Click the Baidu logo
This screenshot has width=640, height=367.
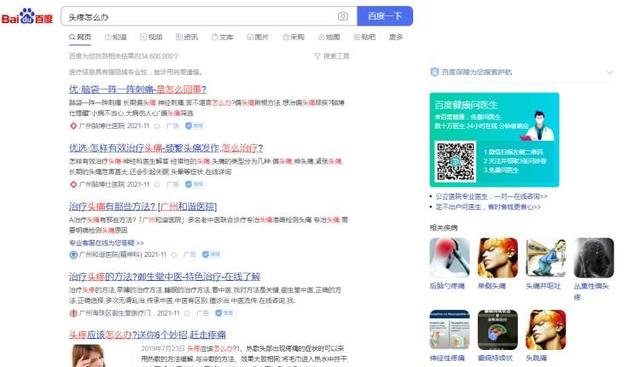[x=27, y=16]
